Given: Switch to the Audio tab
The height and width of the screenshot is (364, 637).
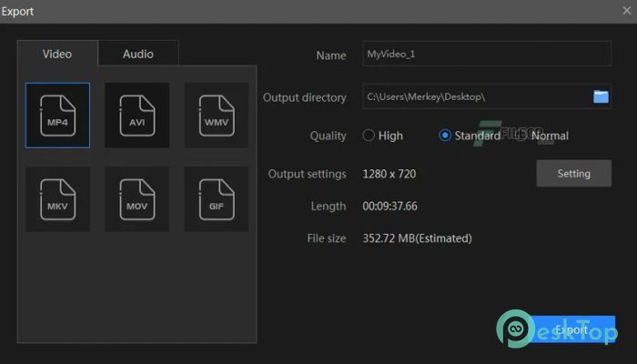Looking at the screenshot, I should tap(138, 54).
